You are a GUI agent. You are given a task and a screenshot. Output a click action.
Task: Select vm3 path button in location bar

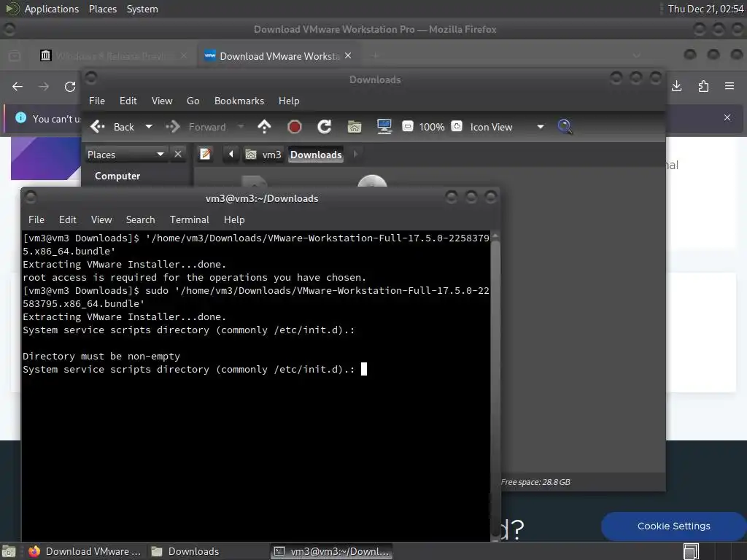(x=263, y=155)
